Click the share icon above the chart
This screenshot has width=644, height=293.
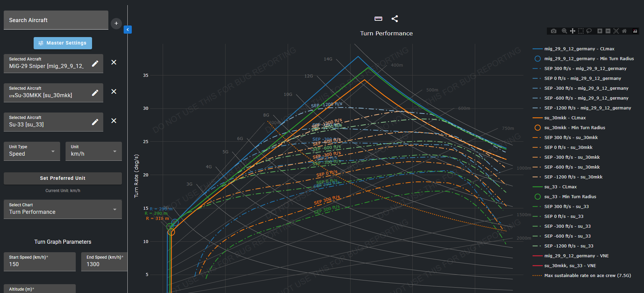coord(395,19)
